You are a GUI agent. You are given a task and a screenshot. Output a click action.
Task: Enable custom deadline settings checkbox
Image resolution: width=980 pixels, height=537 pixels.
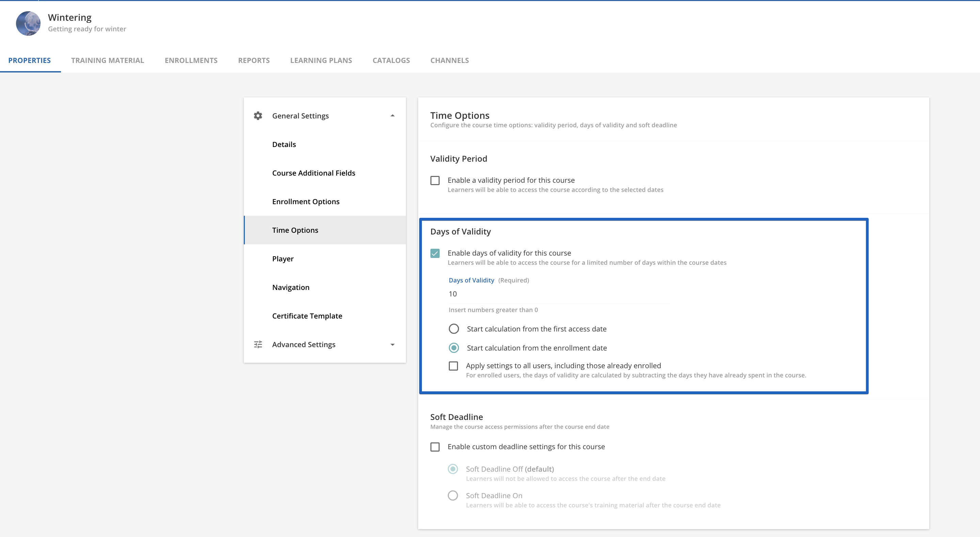click(435, 447)
